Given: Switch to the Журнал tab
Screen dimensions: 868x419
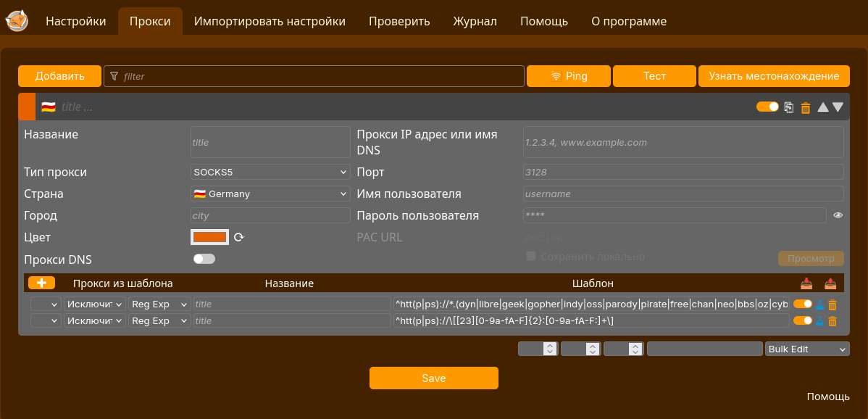Looking at the screenshot, I should coord(475,21).
